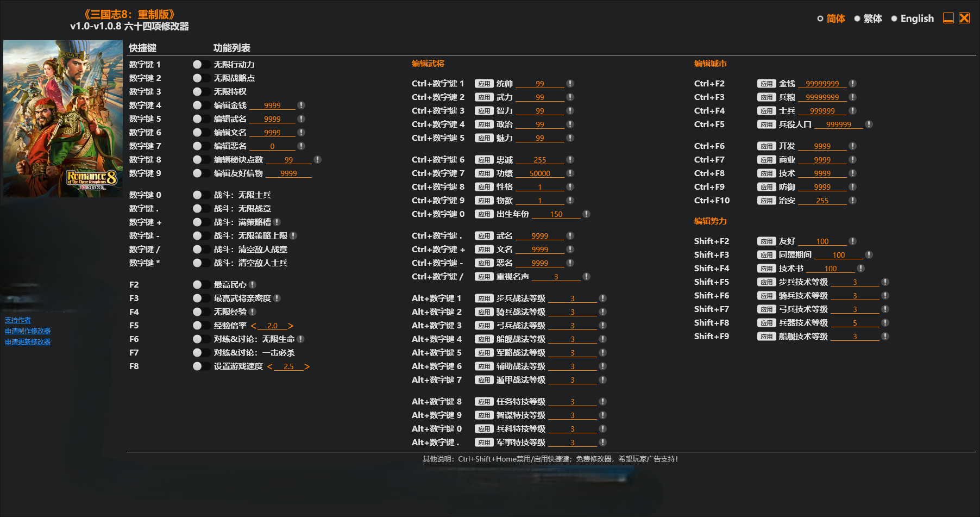This screenshot has height=517, width=980.
Task: Click info icon next to 船舰技术等级
Action: [x=885, y=337]
